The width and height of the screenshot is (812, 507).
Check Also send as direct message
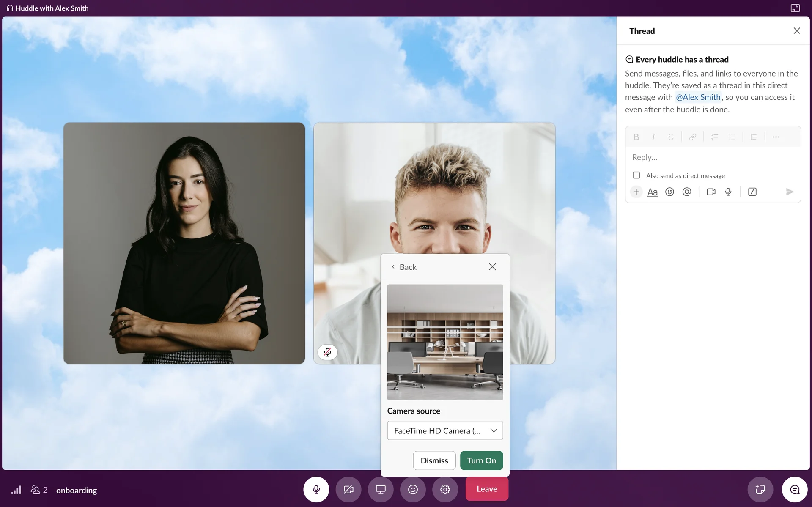[636, 175]
